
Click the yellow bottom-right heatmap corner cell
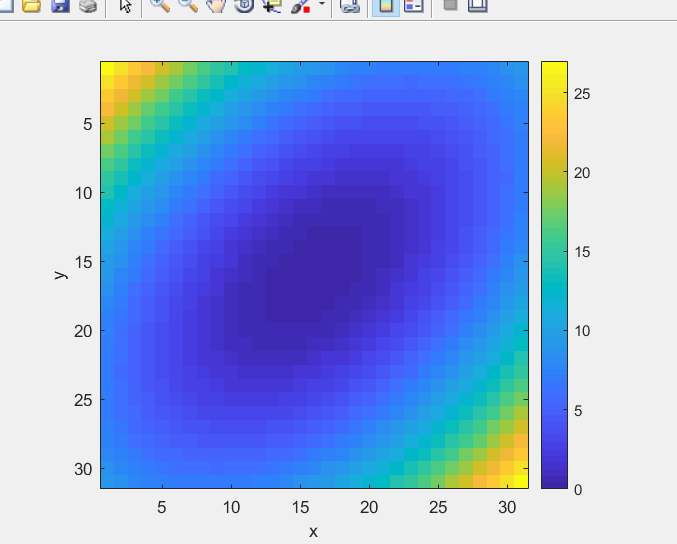pos(522,482)
